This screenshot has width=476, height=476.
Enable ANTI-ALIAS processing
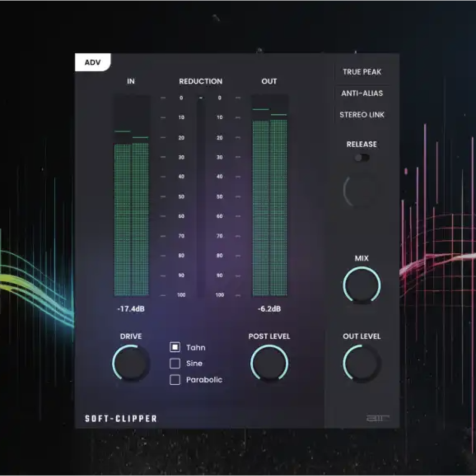(x=362, y=94)
